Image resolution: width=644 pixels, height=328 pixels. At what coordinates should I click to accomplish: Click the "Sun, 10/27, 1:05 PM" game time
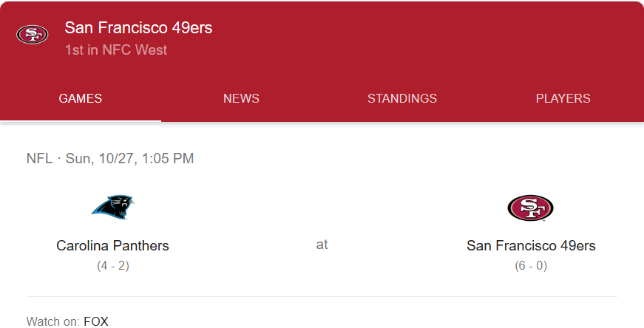[x=129, y=158]
